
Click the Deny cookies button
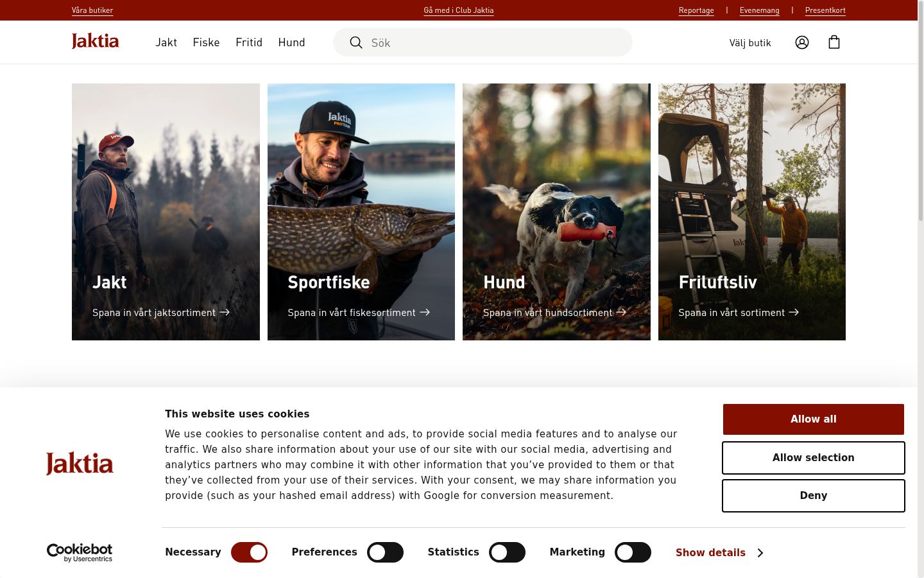coord(814,496)
